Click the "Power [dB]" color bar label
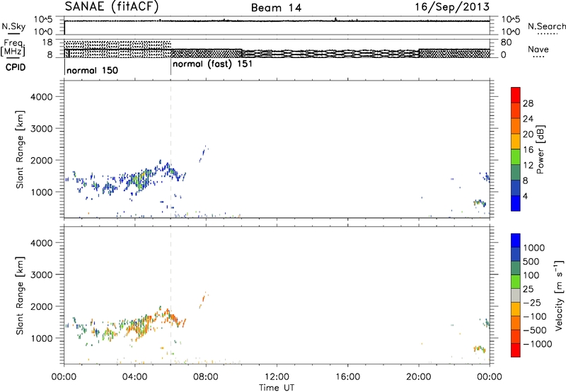The width and height of the screenshot is (566, 392). [541, 149]
